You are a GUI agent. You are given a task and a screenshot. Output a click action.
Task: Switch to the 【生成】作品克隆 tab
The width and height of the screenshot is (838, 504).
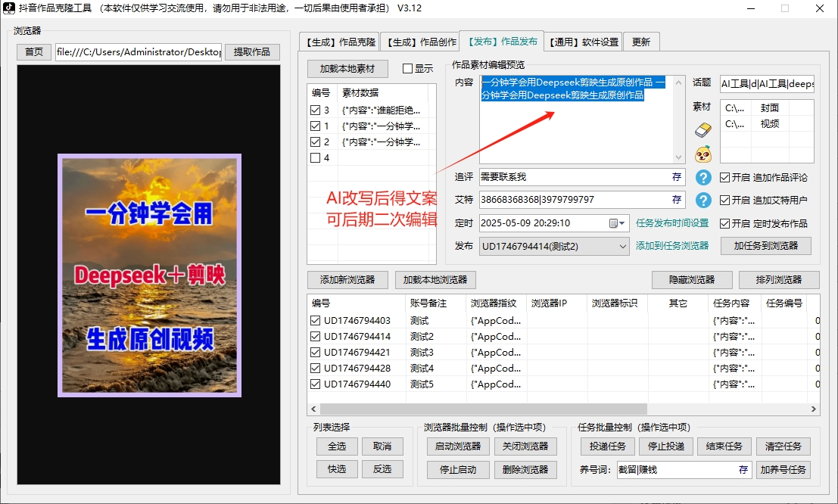click(339, 42)
